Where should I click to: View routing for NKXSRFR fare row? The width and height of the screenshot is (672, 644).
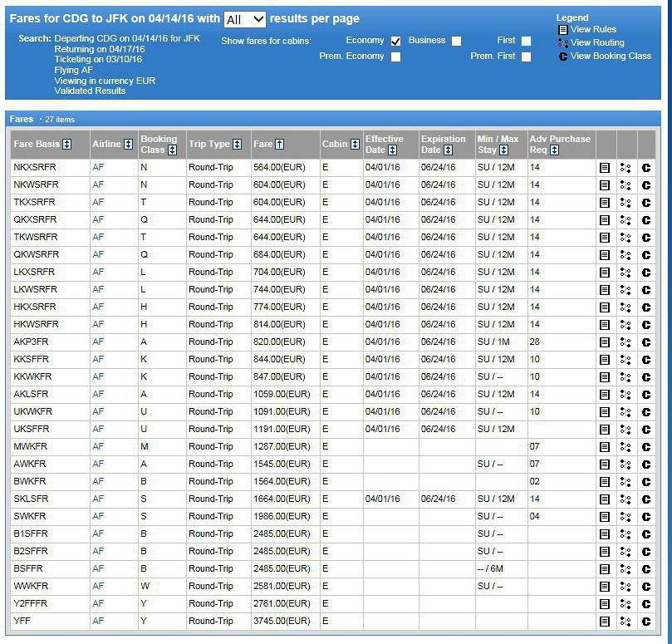(625, 168)
